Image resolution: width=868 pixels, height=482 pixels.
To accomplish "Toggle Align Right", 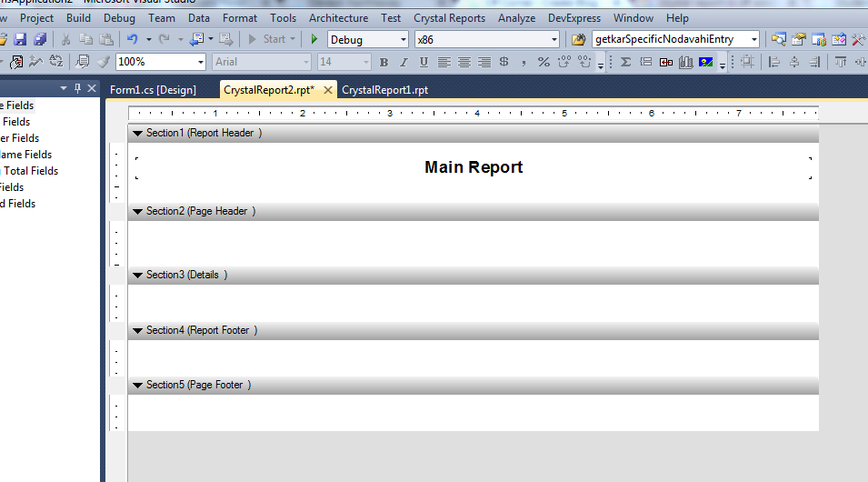I will coord(484,62).
